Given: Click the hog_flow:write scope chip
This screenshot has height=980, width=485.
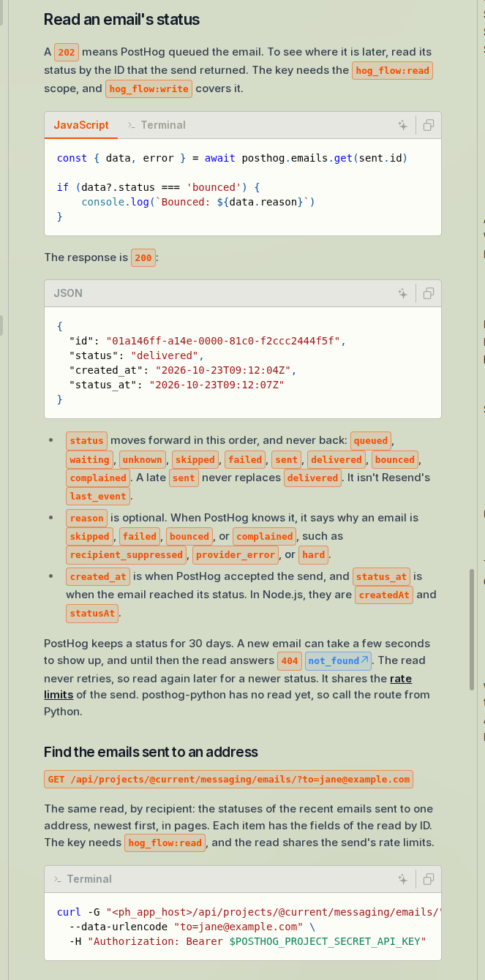Looking at the screenshot, I should [149, 89].
